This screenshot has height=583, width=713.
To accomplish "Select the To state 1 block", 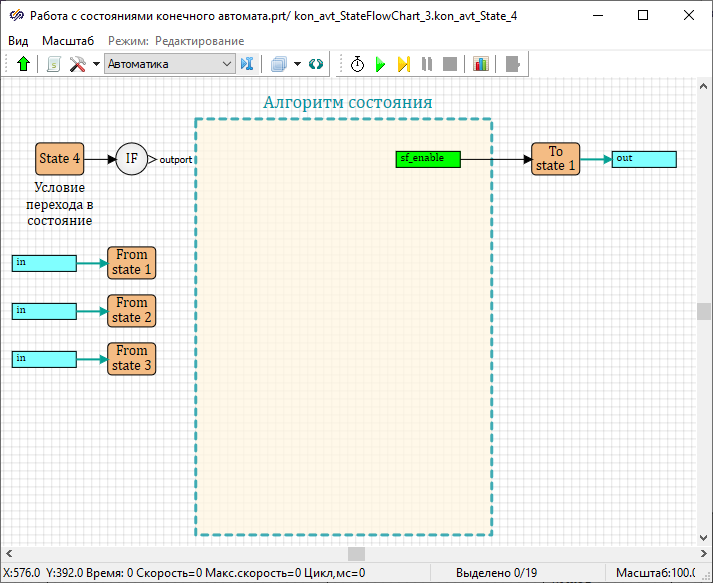I will pos(555,158).
